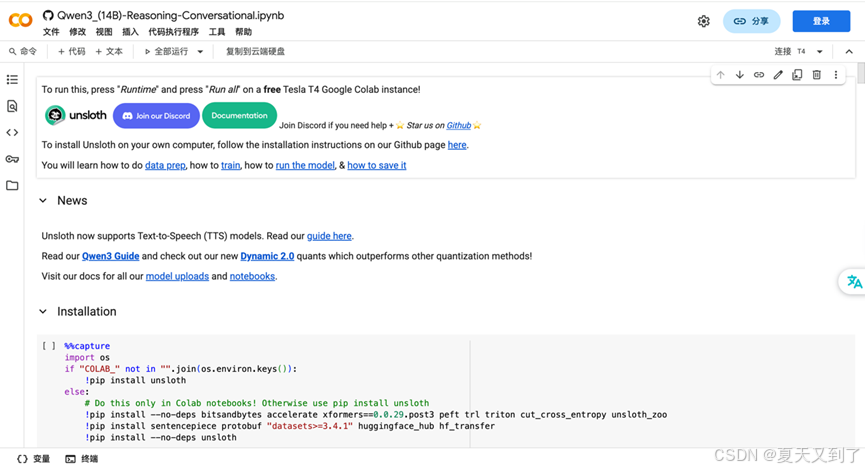Open the Github star link
The image size is (865, 470).
[458, 125]
